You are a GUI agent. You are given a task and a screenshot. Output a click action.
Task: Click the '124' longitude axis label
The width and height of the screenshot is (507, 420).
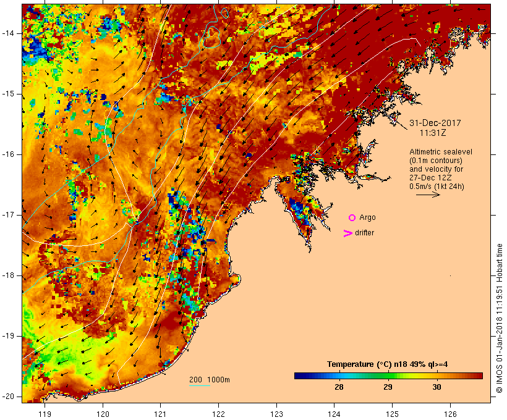(334, 414)
